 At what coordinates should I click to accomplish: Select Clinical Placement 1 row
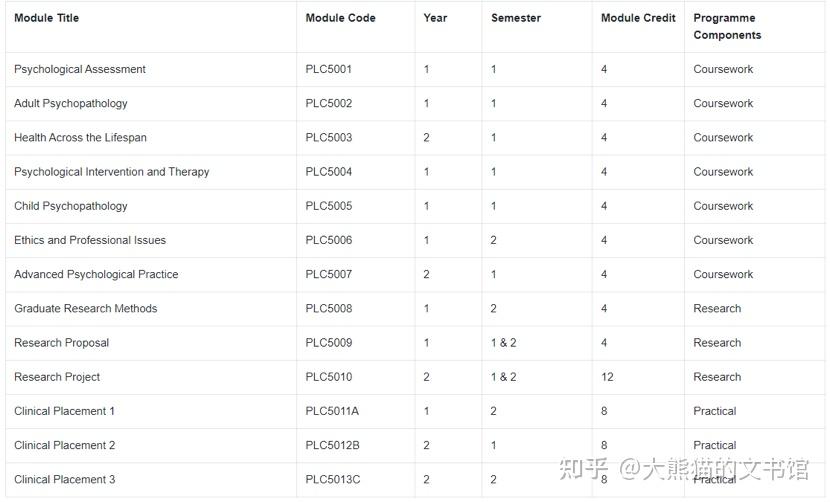click(415, 411)
